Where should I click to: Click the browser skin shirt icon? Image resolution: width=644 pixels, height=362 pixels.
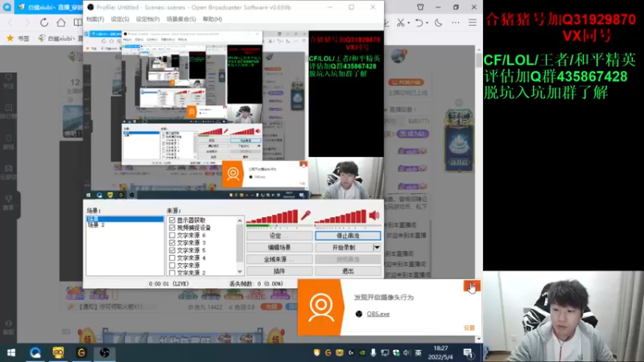(x=420, y=7)
